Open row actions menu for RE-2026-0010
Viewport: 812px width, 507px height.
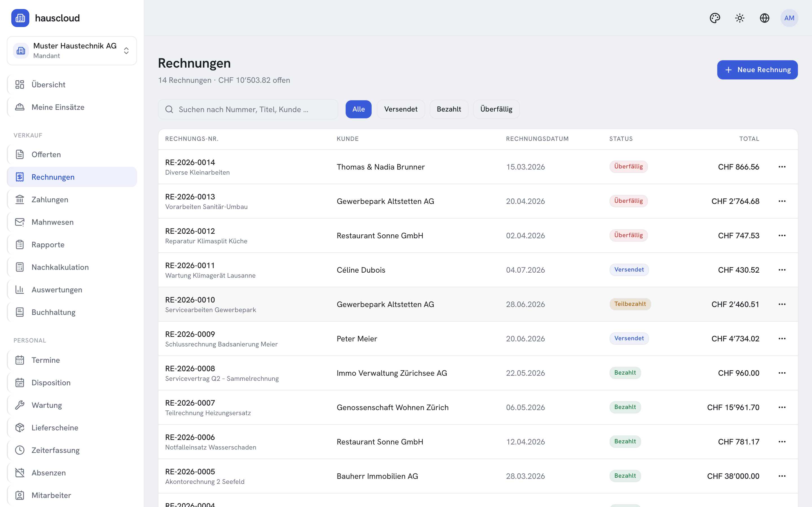(782, 304)
